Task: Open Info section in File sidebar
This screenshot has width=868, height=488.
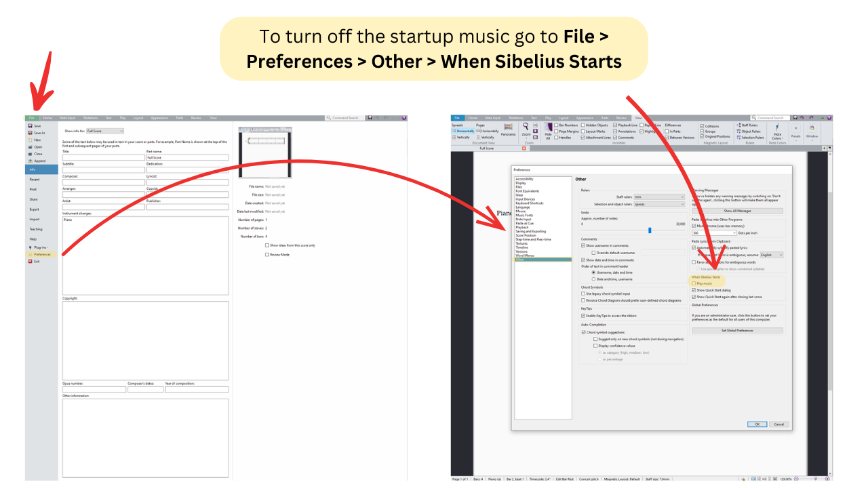Action: point(41,169)
